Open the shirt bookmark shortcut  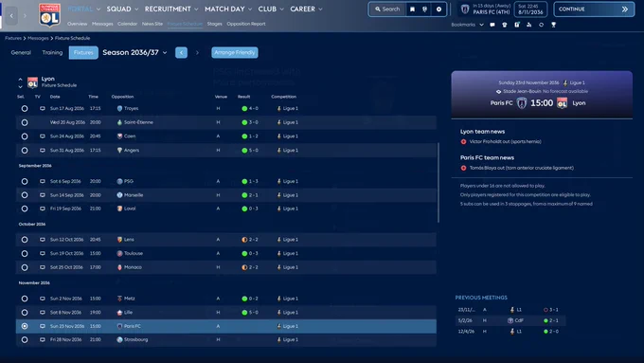click(505, 25)
